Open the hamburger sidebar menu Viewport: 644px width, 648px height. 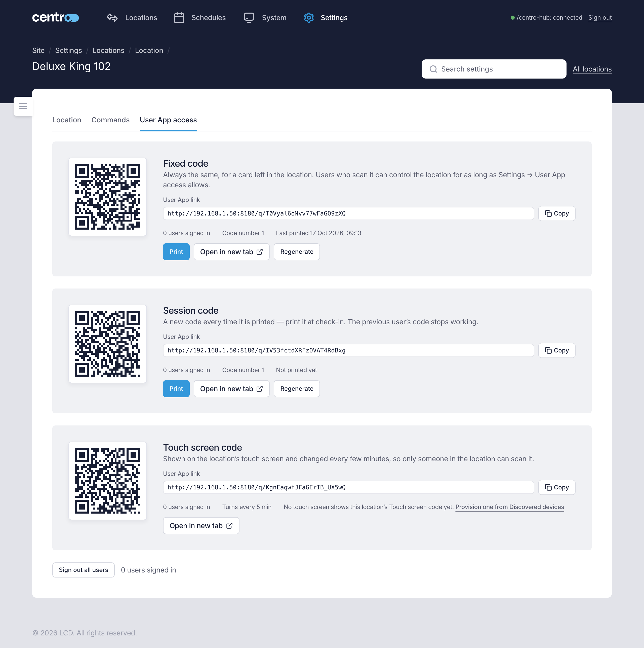point(23,106)
